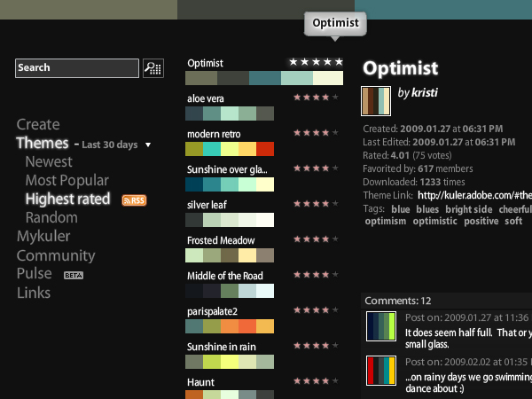Click the 'optimism' tag
The image size is (532, 399).
384,221
